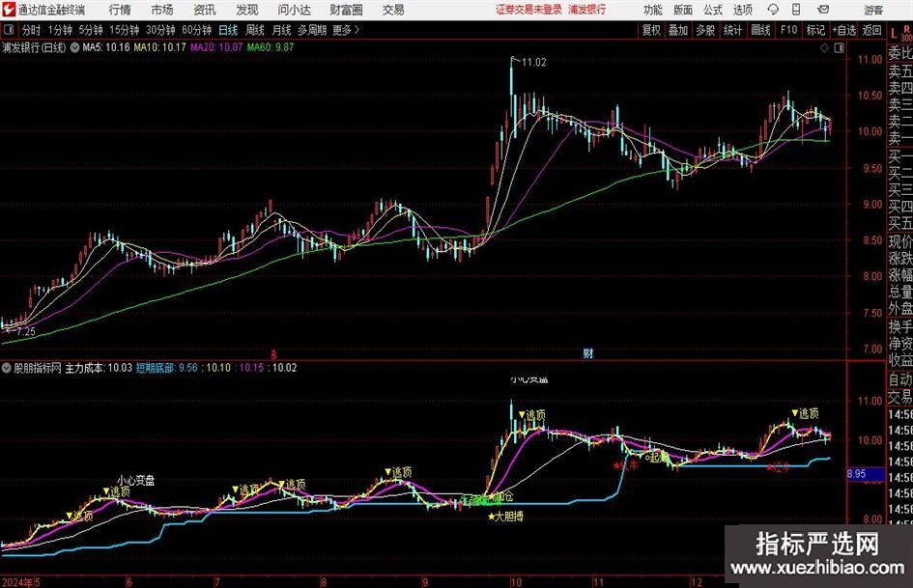Click the 自动 label in the right panel
Viewport: 913px width, 588px height.
[900, 379]
